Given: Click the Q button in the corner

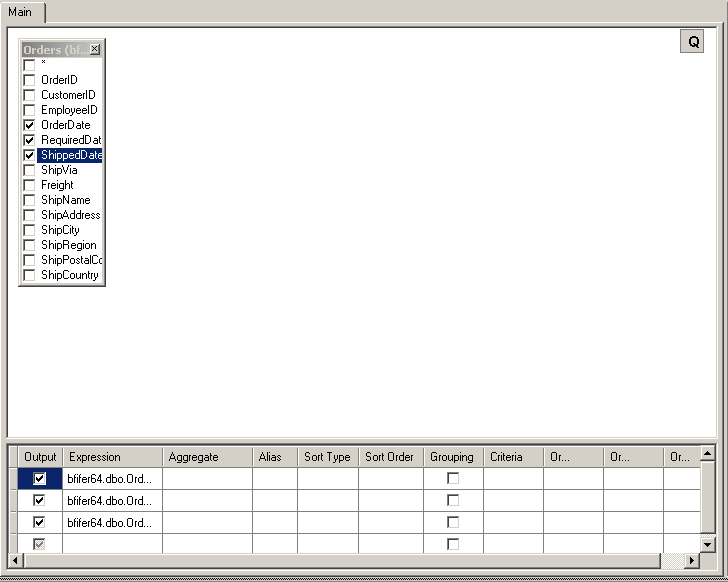Looking at the screenshot, I should point(692,41).
